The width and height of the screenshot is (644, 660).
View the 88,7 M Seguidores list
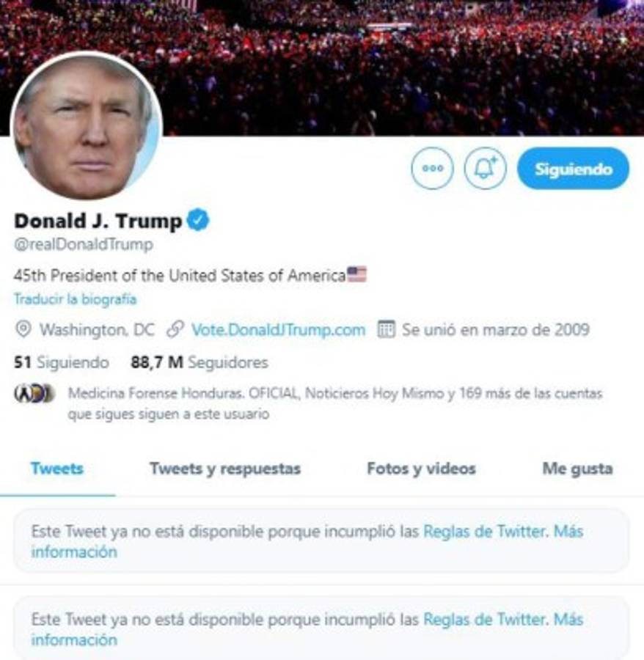point(200,362)
